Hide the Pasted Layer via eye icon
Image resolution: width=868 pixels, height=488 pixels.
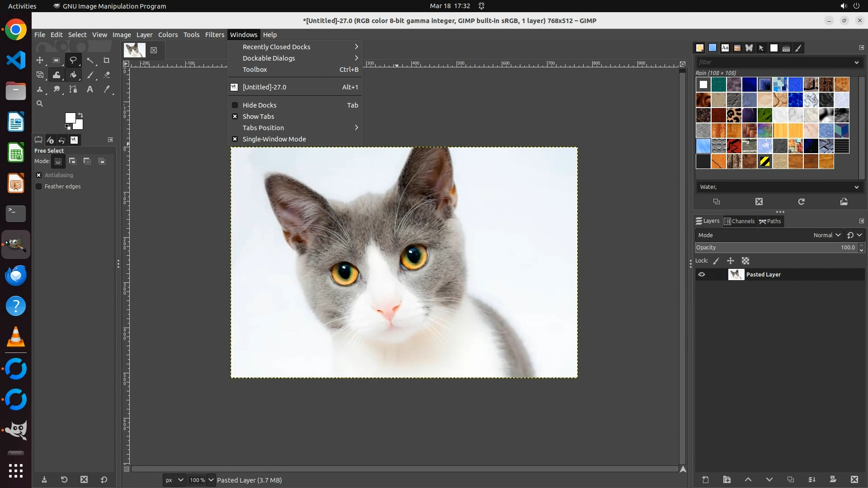click(702, 275)
